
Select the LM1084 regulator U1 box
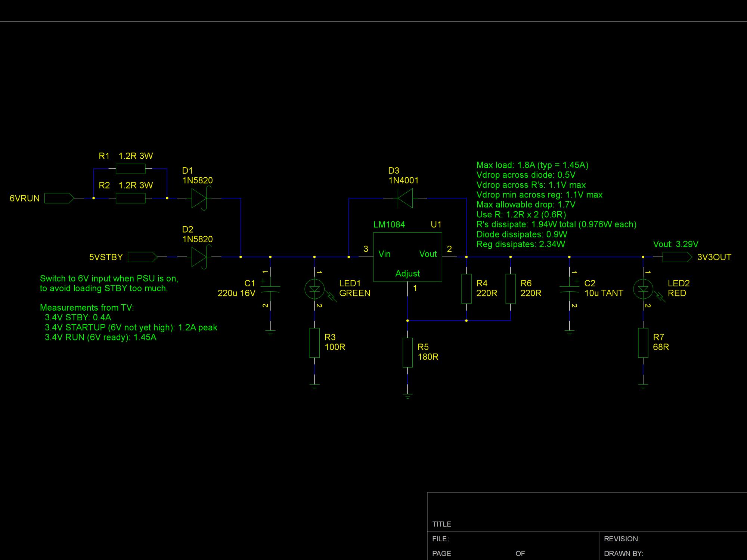407,257
